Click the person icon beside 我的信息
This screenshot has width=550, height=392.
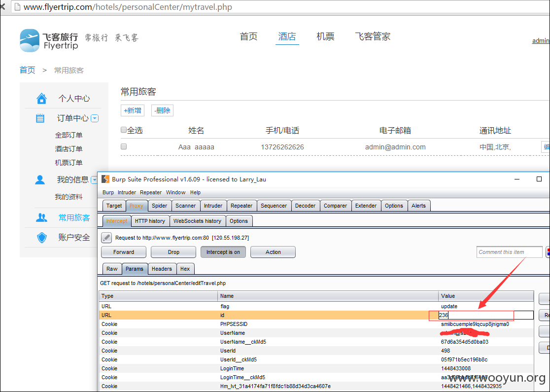(40, 179)
